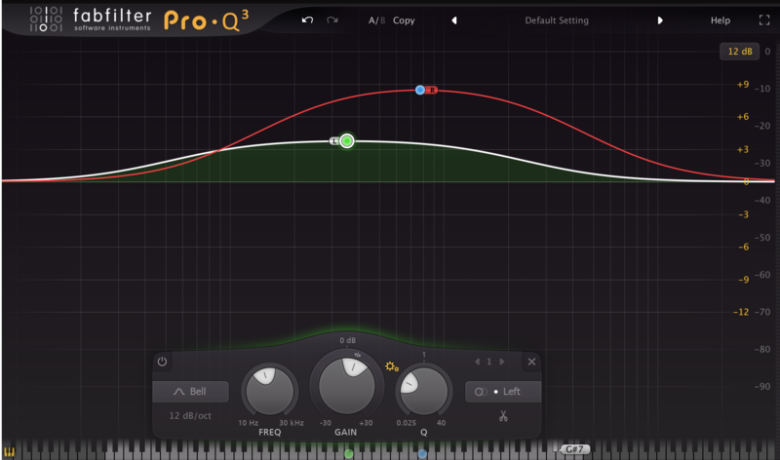Screen dimensions: 780x460
Task: Select the blue Right channel band node
Action: (x=420, y=90)
